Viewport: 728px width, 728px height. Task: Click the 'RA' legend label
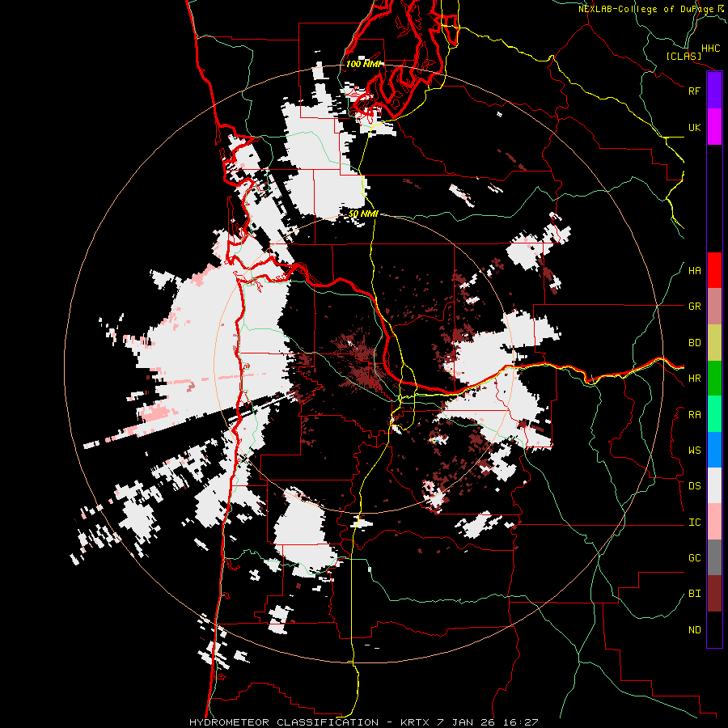[694, 415]
